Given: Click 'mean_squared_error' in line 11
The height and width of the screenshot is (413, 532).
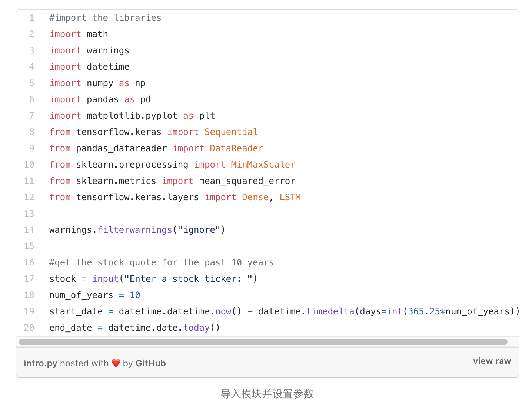Looking at the screenshot, I should pyautogui.click(x=247, y=181).
